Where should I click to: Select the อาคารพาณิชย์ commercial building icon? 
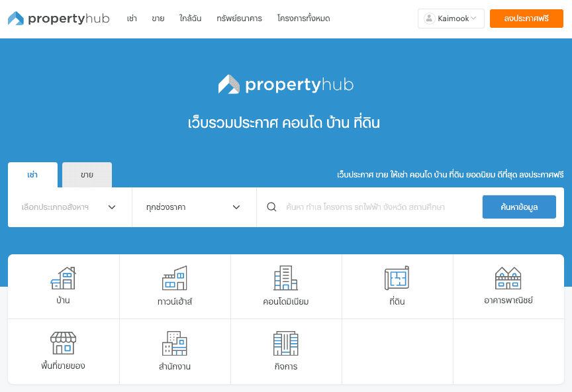click(x=508, y=278)
